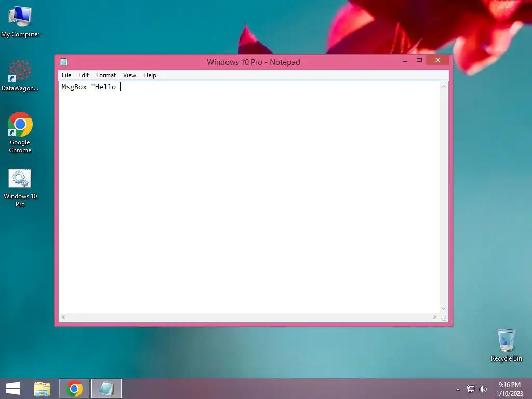The width and height of the screenshot is (532, 399).
Task: Select the Recycle Bin icon
Action: pyautogui.click(x=506, y=345)
